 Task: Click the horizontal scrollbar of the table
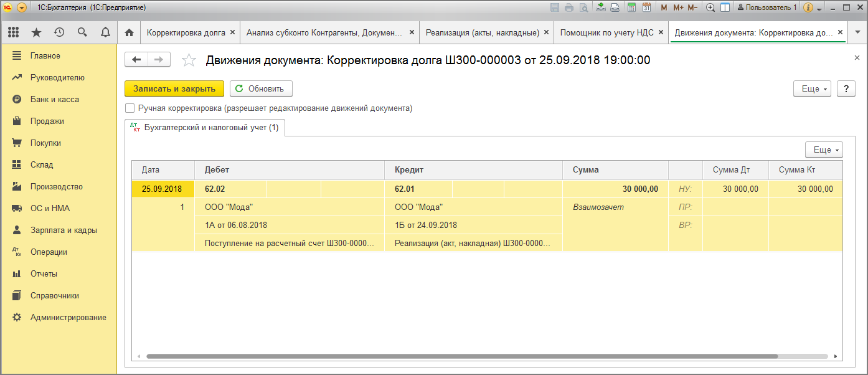coord(462,356)
